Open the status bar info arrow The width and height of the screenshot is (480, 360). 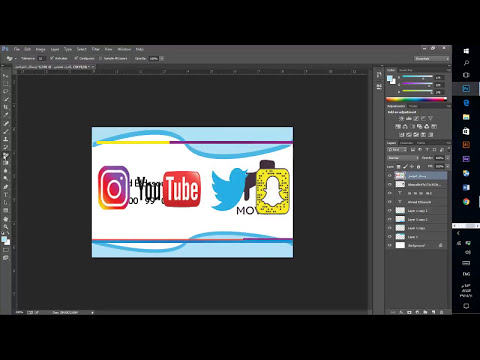click(x=92, y=313)
